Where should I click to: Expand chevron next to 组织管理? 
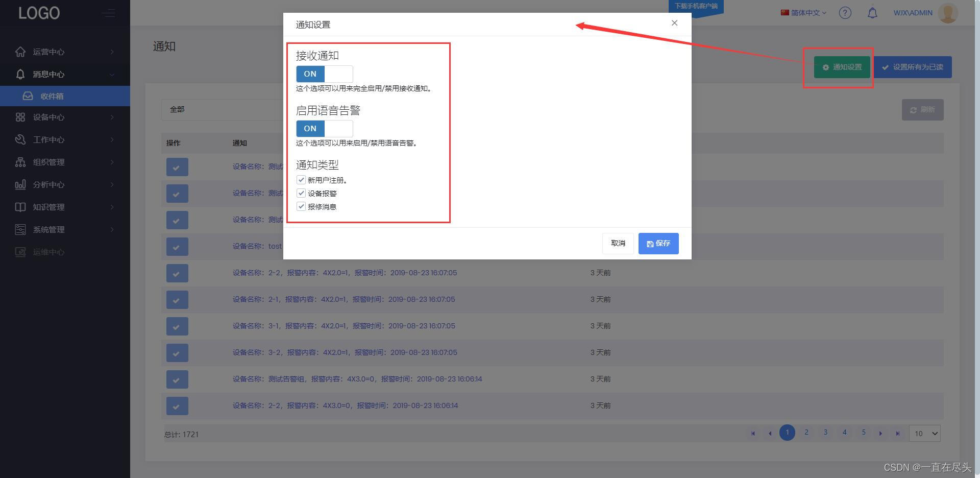coord(112,162)
